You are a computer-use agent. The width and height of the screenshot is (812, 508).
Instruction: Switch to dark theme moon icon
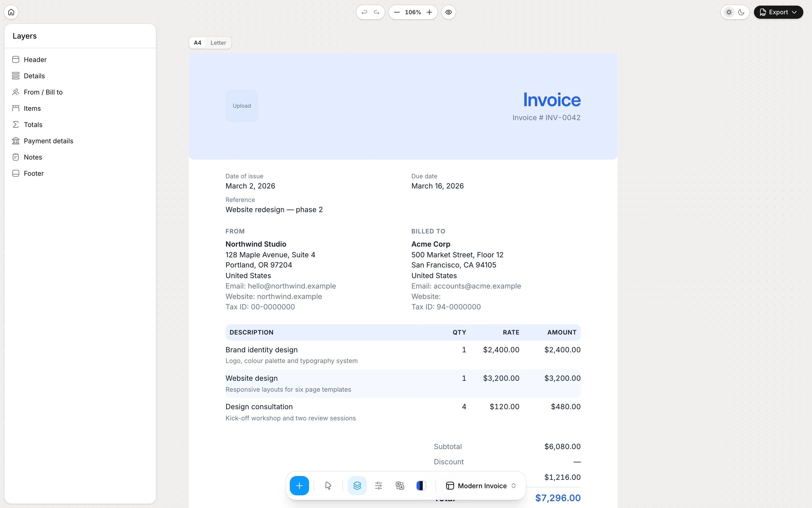click(x=741, y=12)
